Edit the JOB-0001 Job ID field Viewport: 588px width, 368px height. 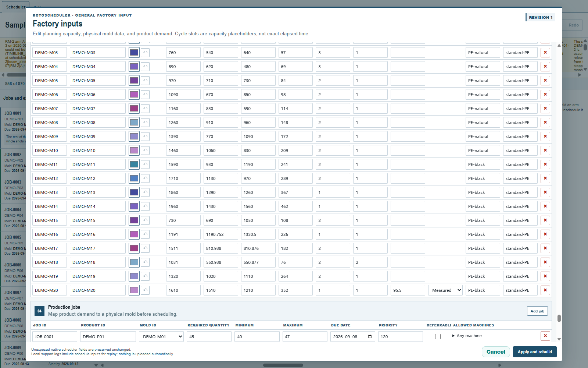pyautogui.click(x=55, y=336)
